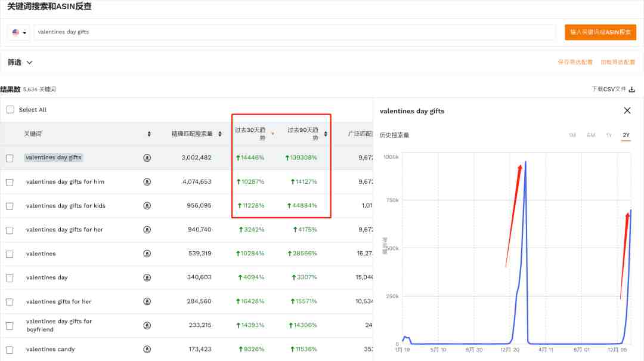Click the 关键词 column header
644x361 pixels.
[x=33, y=134]
